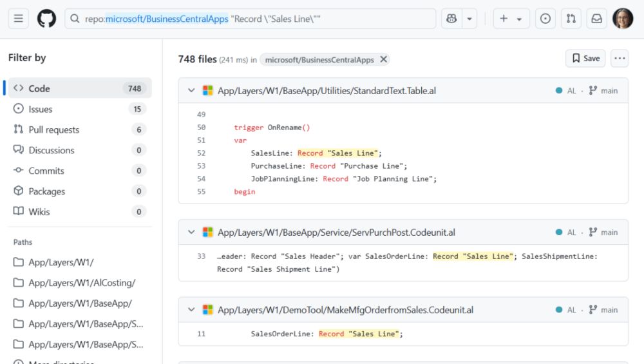
Task: Go to GitHub homepage via Octocat logo
Action: tap(46, 19)
